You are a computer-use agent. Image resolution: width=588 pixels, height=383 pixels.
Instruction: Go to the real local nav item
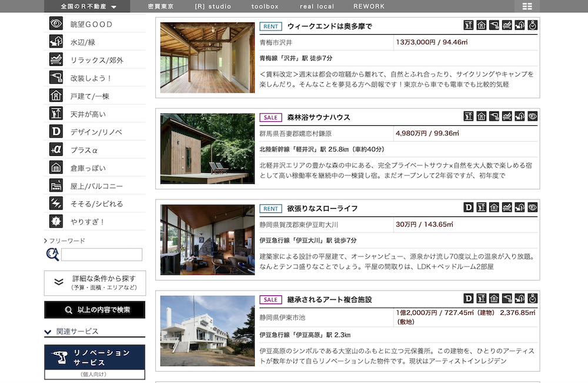pyautogui.click(x=317, y=6)
